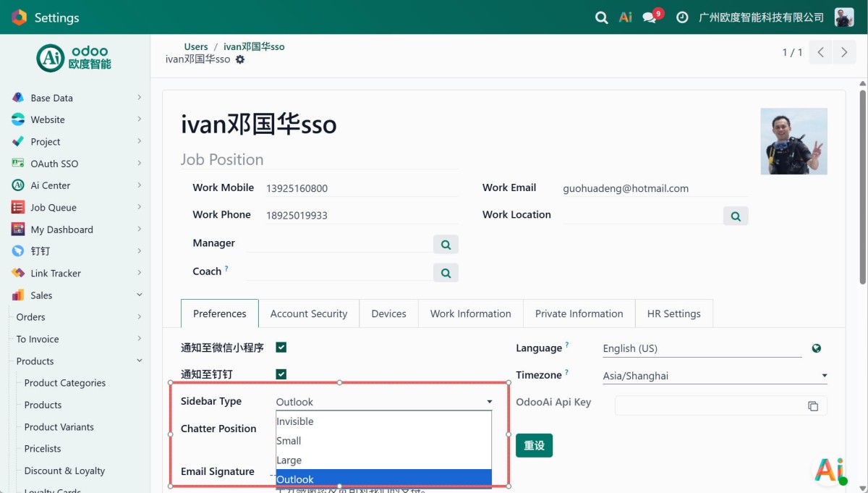The image size is (868, 493).
Task: Open the user avatar menu in top bar
Action: coord(844,17)
